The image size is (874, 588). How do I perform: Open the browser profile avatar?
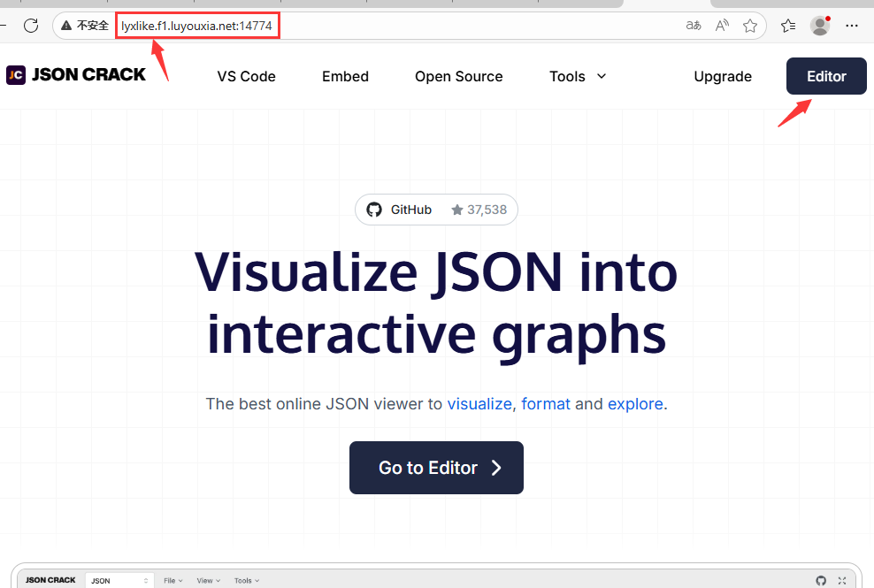(820, 25)
